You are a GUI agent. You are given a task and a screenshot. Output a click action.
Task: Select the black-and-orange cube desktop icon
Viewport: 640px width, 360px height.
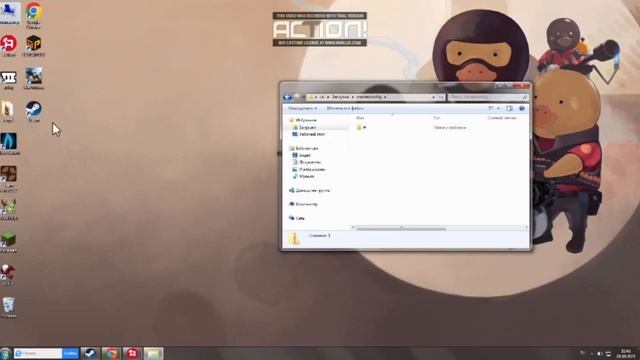tap(33, 46)
